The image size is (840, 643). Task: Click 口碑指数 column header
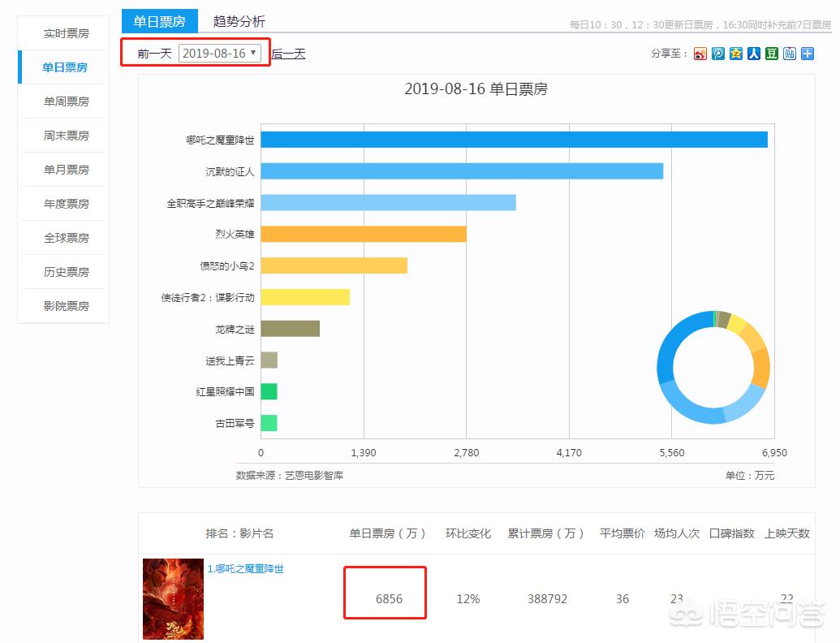(x=732, y=533)
